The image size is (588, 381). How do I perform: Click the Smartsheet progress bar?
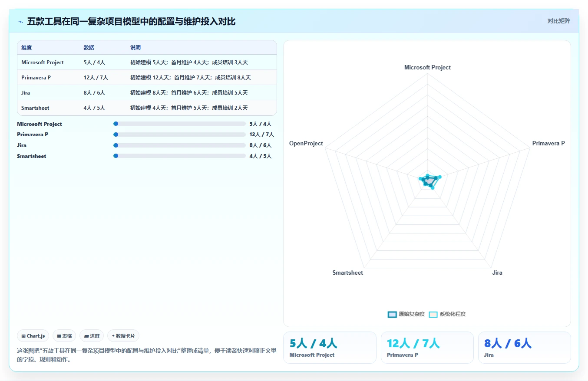pyautogui.click(x=179, y=156)
